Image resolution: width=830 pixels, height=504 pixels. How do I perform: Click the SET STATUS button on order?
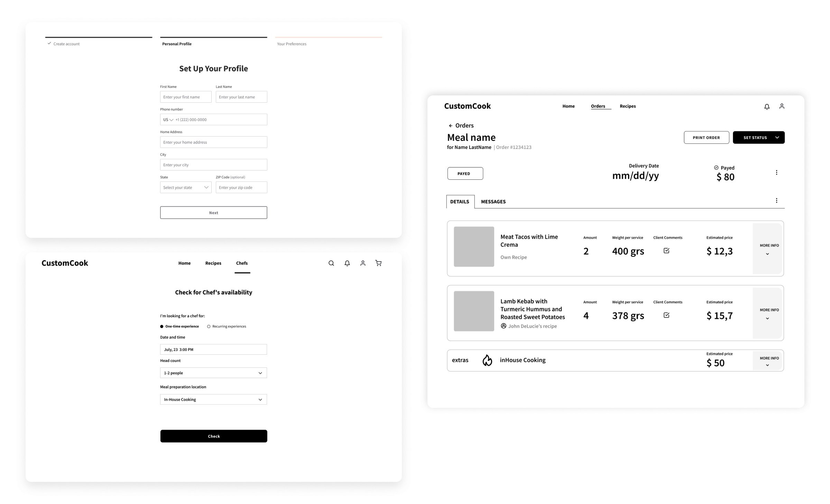point(759,138)
